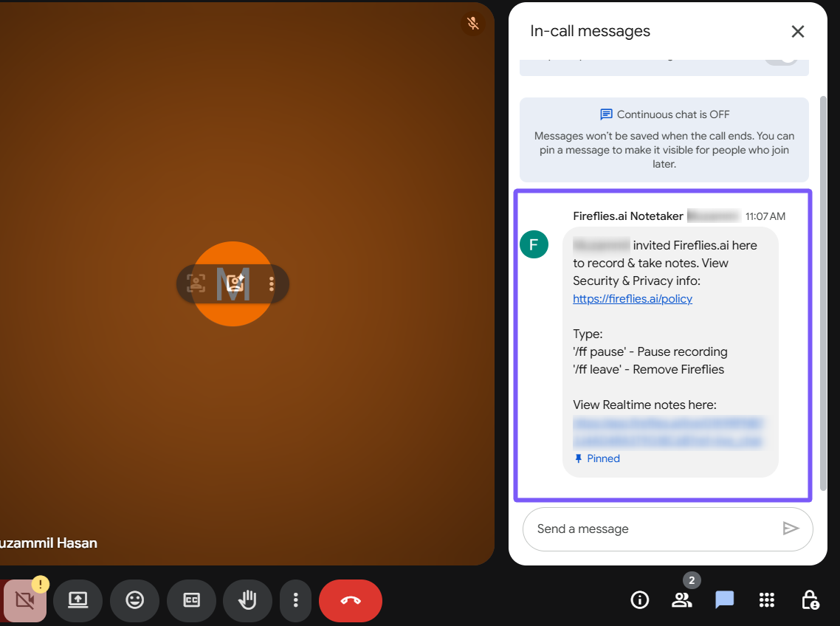Open the fireflies.ai/policy link
This screenshot has height=626, width=840.
point(632,298)
